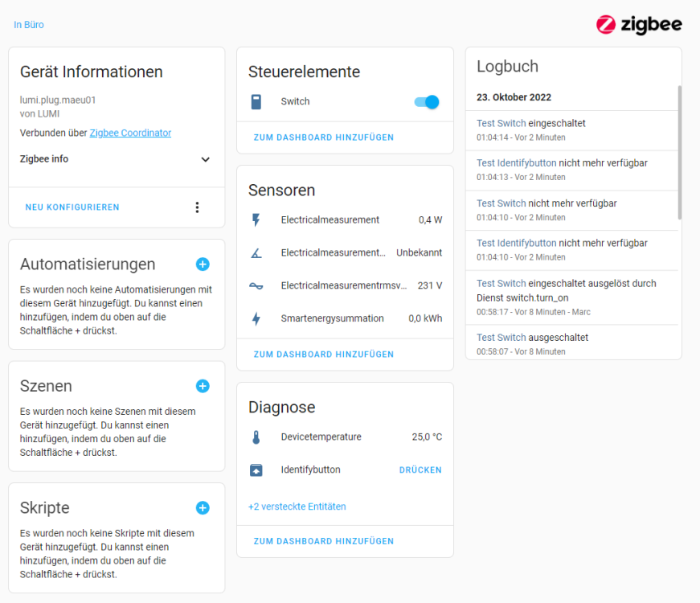Show the +2 versteckte Entitäten

[297, 507]
